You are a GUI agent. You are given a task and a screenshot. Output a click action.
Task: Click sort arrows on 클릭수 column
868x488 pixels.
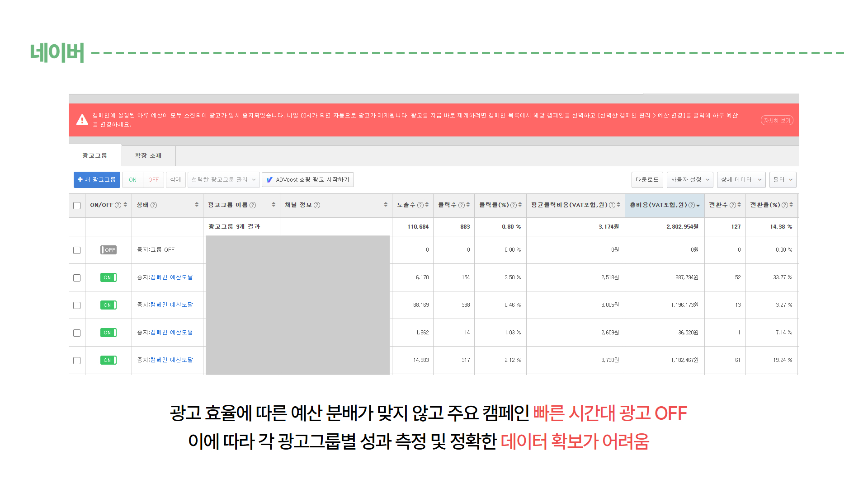pyautogui.click(x=468, y=205)
